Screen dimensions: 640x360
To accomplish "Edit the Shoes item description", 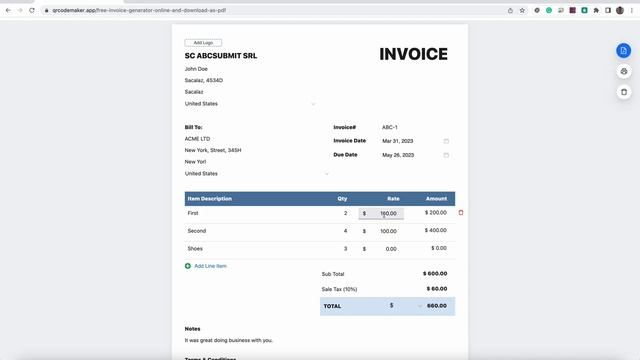I will [x=195, y=249].
